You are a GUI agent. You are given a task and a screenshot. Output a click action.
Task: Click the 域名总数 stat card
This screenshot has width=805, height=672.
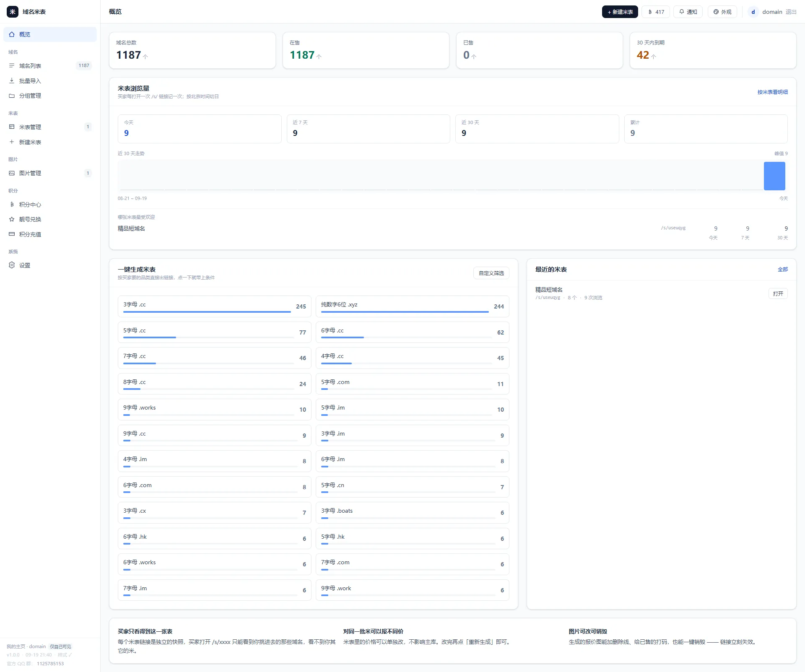(x=192, y=50)
